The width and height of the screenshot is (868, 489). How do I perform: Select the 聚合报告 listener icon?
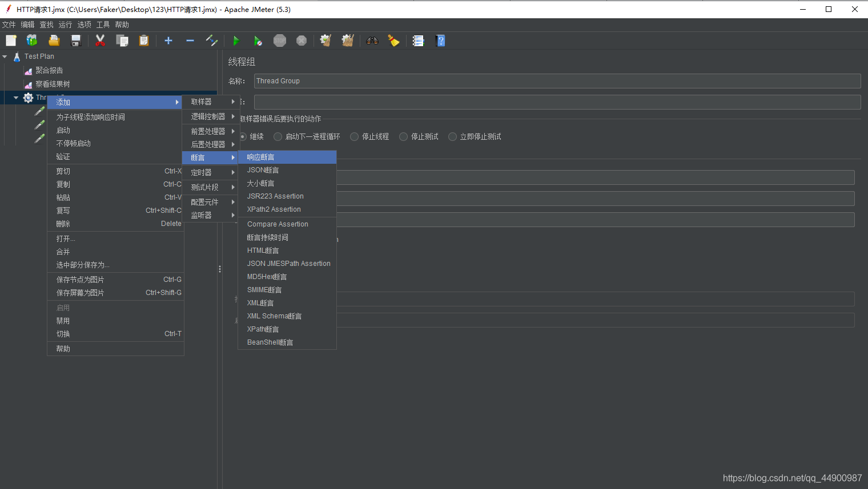coord(28,71)
